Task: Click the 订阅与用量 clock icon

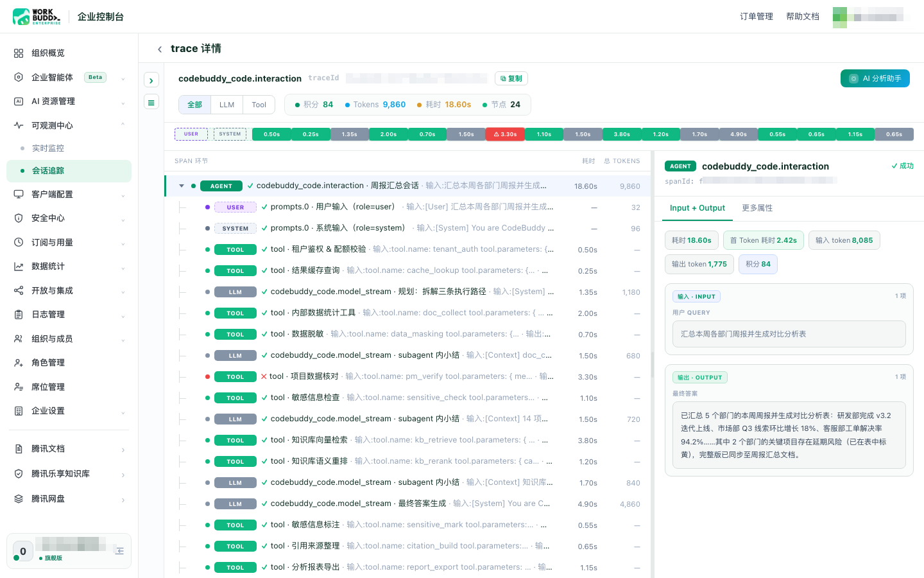Action: (19, 243)
